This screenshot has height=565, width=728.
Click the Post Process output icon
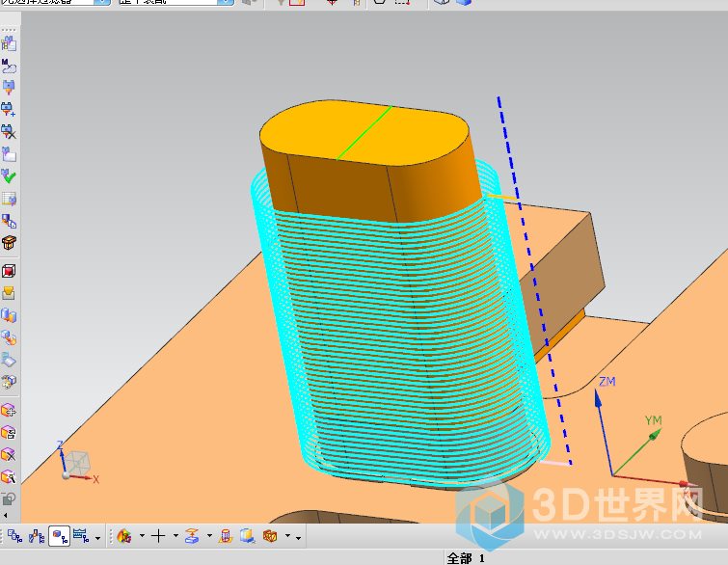(x=9, y=221)
